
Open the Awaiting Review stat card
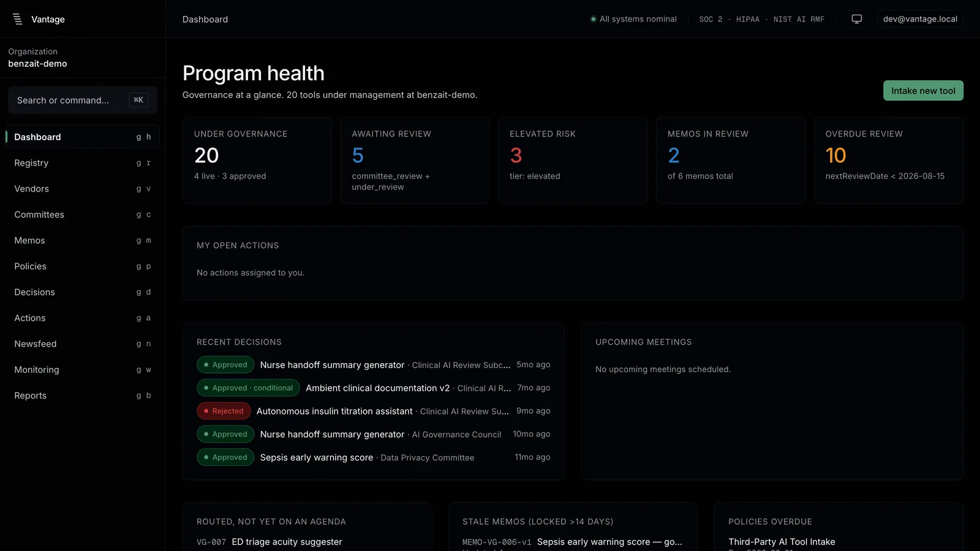[x=415, y=160]
